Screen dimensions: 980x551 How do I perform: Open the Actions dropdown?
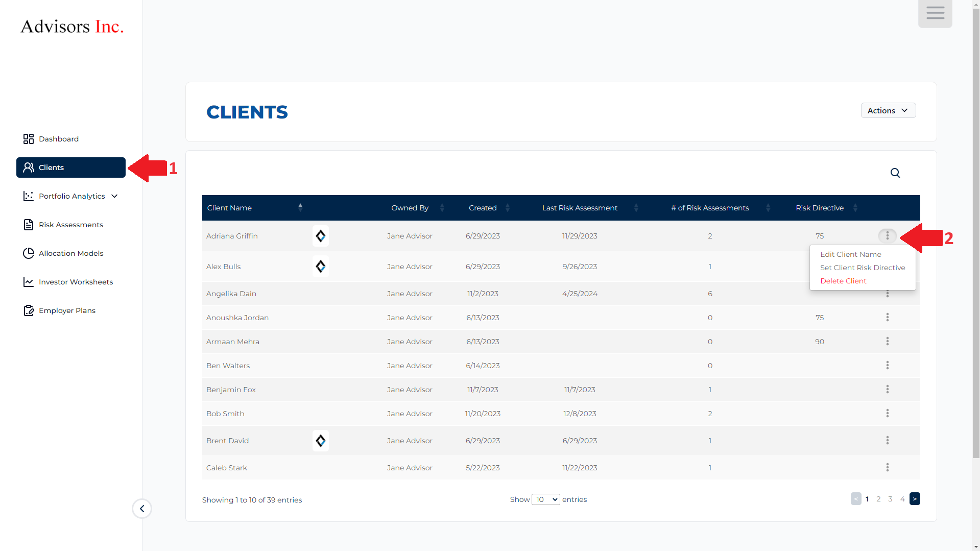(x=888, y=111)
